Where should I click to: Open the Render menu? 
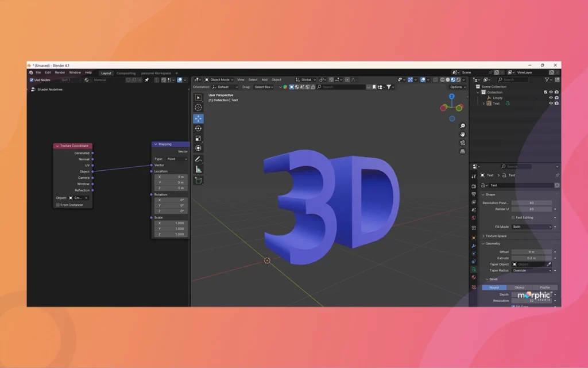pyautogui.click(x=60, y=72)
